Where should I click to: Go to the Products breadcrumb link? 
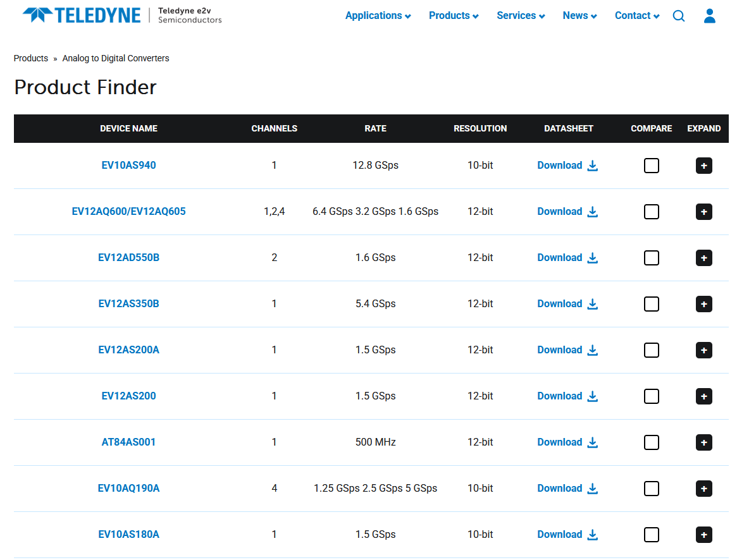click(30, 58)
